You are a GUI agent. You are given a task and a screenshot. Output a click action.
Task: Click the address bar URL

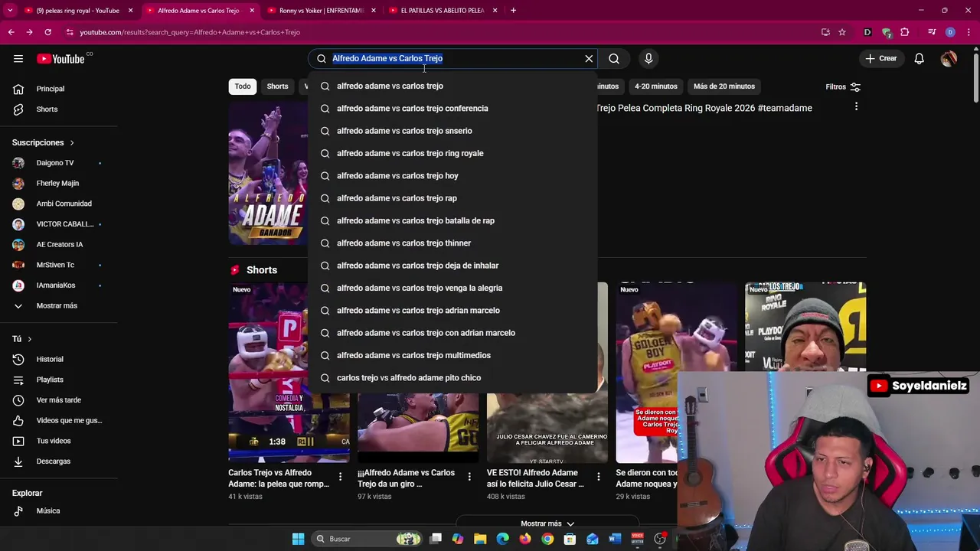coord(190,32)
